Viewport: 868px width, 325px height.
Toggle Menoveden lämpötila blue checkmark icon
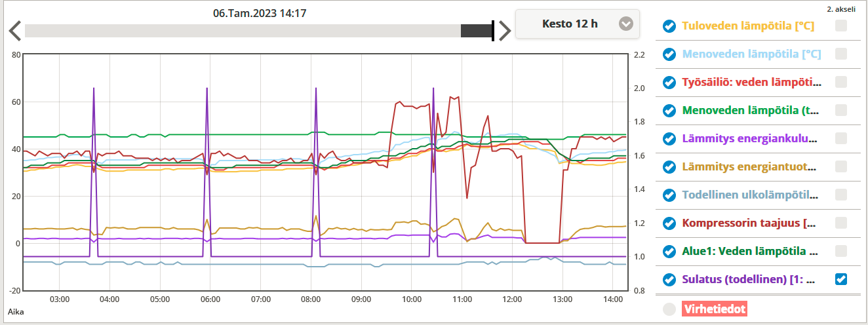[669, 54]
